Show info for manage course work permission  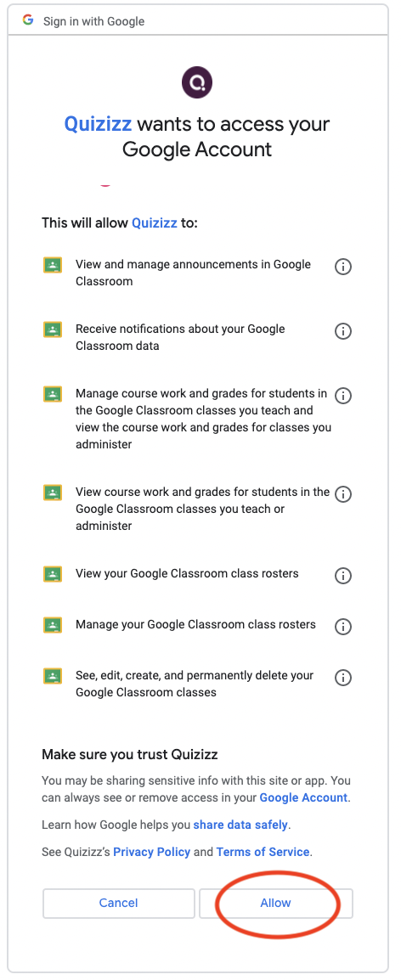(x=343, y=396)
